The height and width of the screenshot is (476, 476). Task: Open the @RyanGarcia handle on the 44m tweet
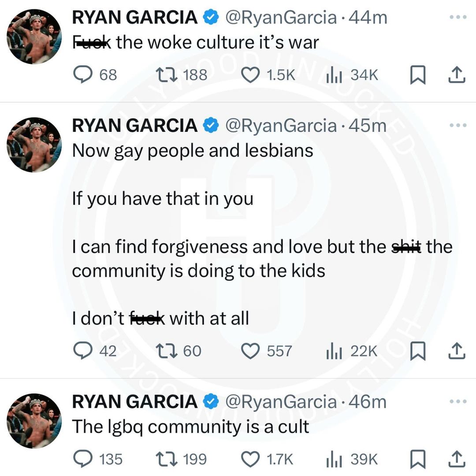point(281,17)
